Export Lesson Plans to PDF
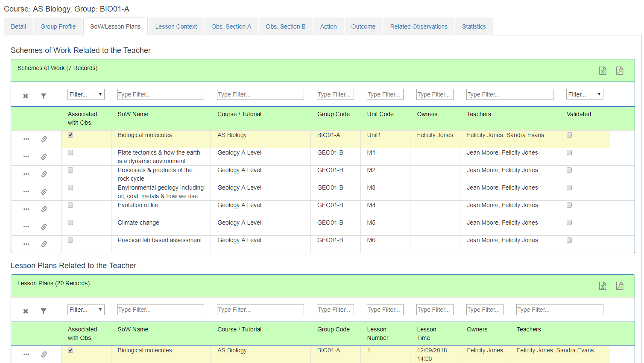Image resolution: width=644 pixels, height=363 pixels. (620, 286)
